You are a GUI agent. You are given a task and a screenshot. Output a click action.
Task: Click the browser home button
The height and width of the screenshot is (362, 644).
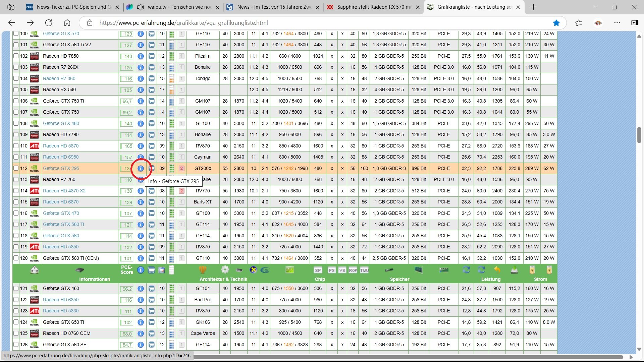[x=67, y=23]
